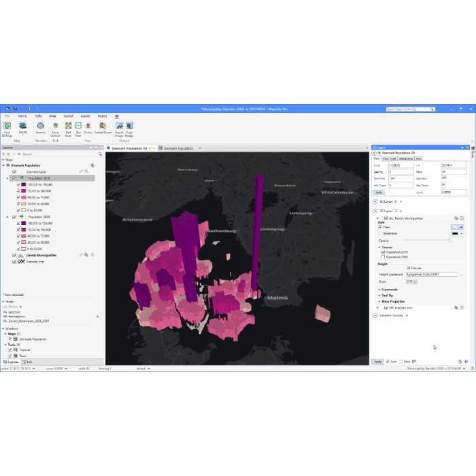Click quick search magnifier in title bar
Image resolution: width=476 pixels, height=476 pixels.
pyautogui.click(x=431, y=109)
